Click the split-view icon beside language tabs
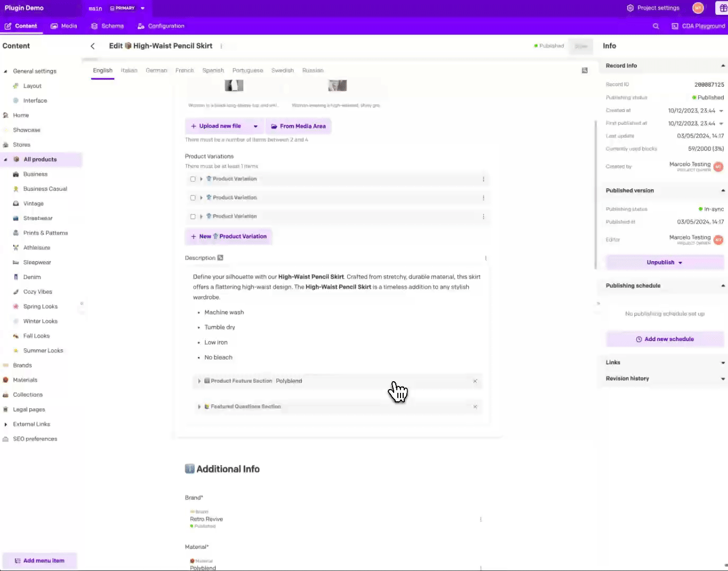This screenshot has width=728, height=571. coord(585,70)
